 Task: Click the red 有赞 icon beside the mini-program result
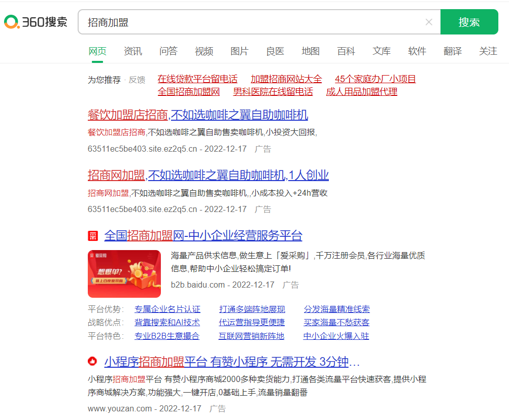pyautogui.click(x=93, y=361)
